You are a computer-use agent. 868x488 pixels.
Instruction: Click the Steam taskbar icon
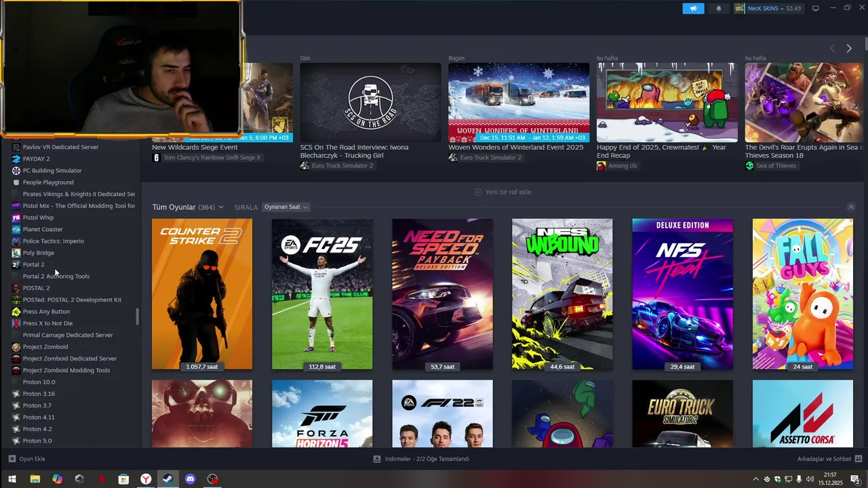[x=167, y=479]
